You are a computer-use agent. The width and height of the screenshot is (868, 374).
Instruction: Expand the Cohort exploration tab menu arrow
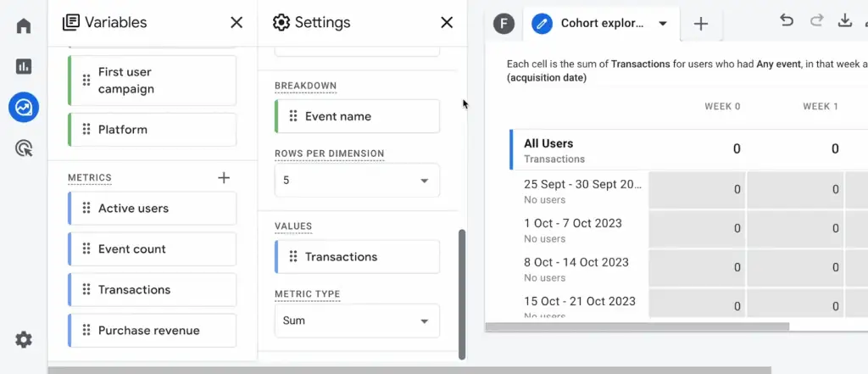[663, 24]
